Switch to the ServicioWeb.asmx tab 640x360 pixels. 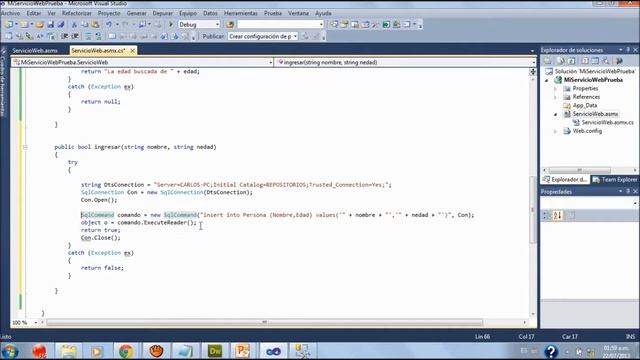(35, 51)
